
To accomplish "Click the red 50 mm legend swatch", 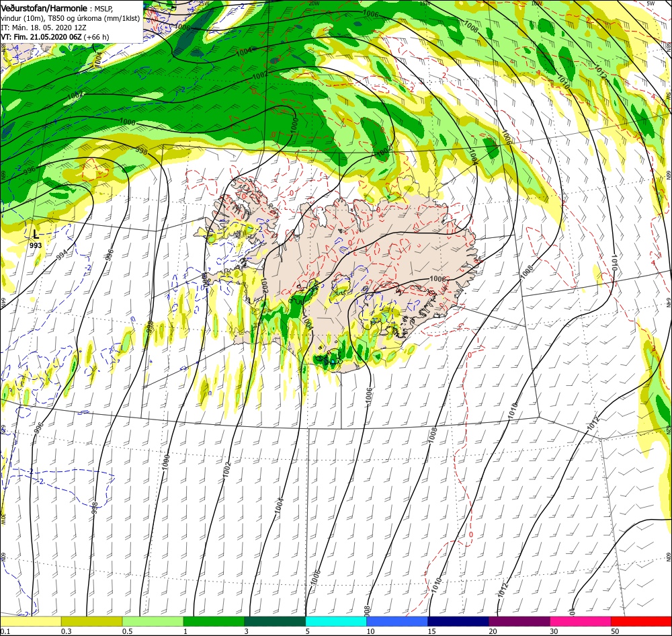I will [641, 621].
